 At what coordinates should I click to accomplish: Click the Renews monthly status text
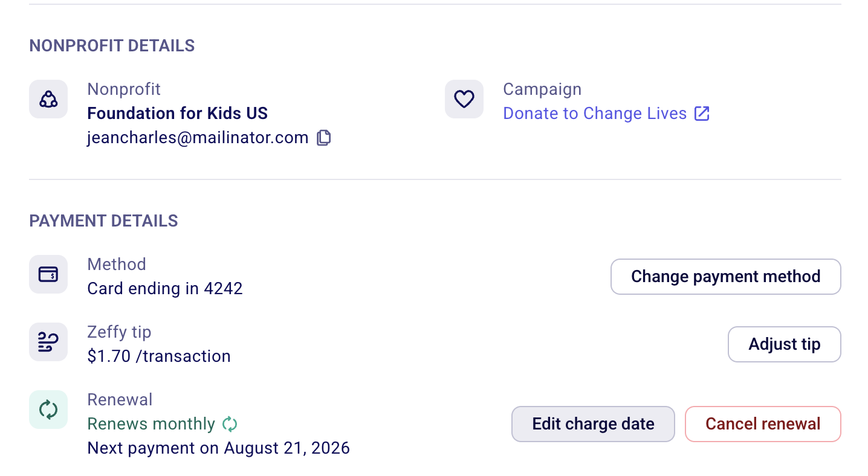pos(151,424)
